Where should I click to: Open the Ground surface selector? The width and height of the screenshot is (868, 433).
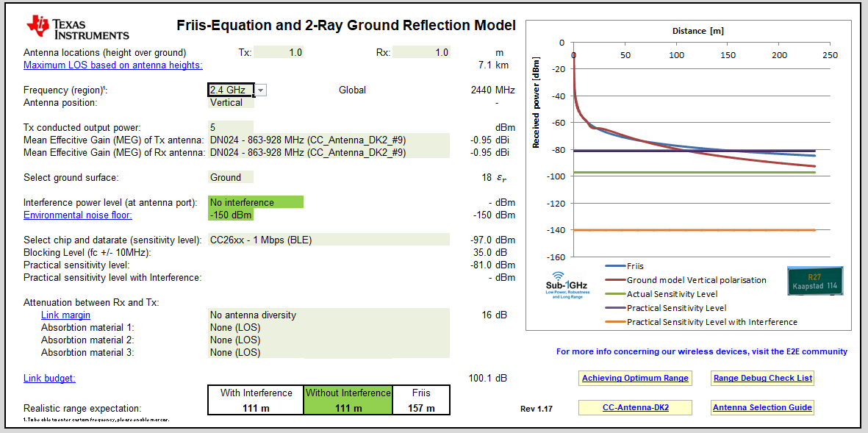[x=229, y=177]
